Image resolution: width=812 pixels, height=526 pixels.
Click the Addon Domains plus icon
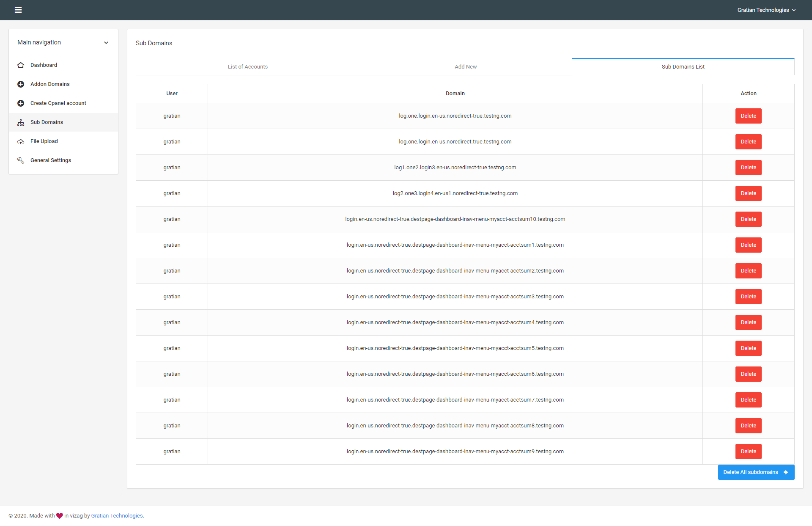pos(21,84)
